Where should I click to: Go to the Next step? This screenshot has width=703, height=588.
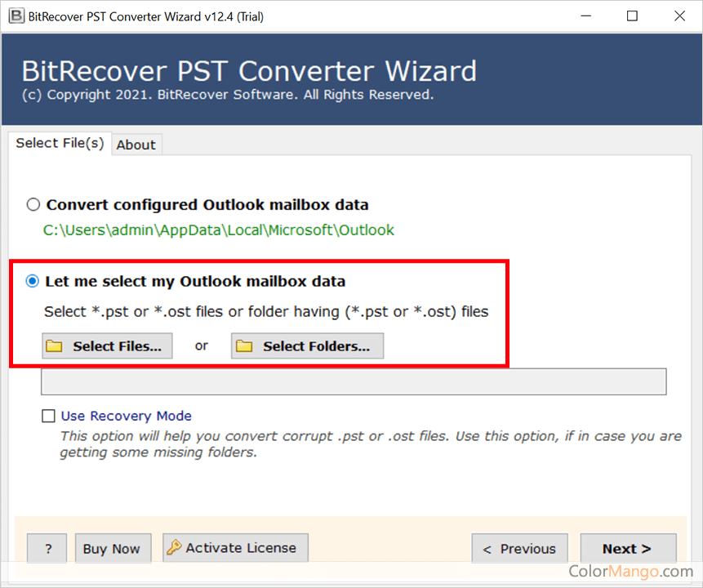(628, 548)
